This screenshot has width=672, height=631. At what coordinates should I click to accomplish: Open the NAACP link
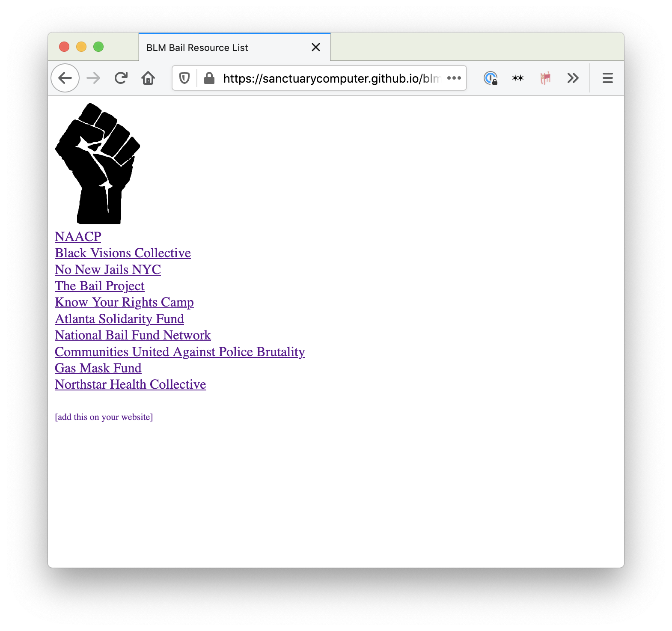tap(78, 237)
